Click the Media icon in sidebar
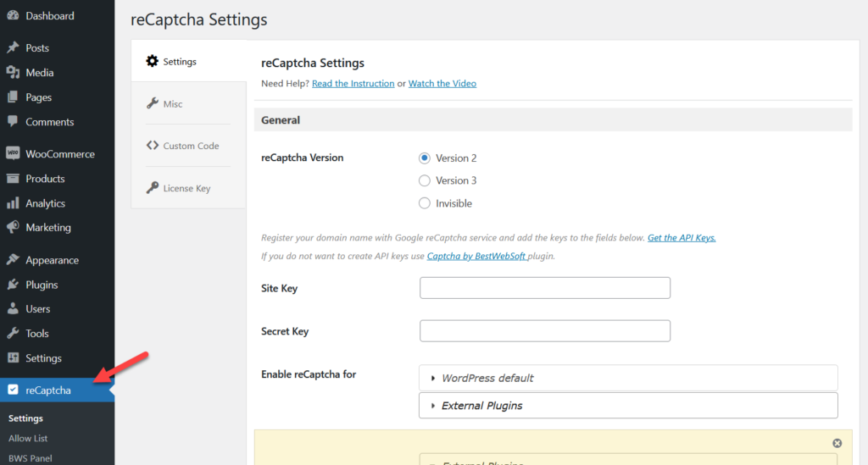This screenshot has height=465, width=868. click(x=13, y=73)
